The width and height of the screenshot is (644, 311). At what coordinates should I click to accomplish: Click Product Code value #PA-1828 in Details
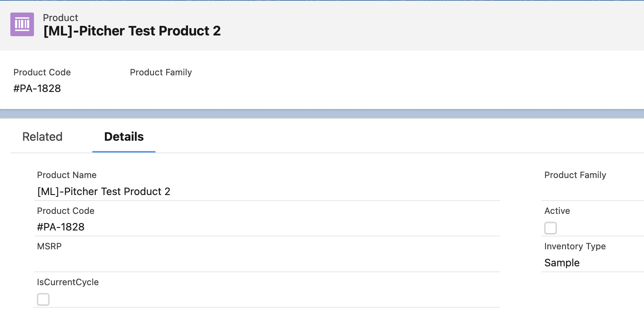(x=61, y=227)
